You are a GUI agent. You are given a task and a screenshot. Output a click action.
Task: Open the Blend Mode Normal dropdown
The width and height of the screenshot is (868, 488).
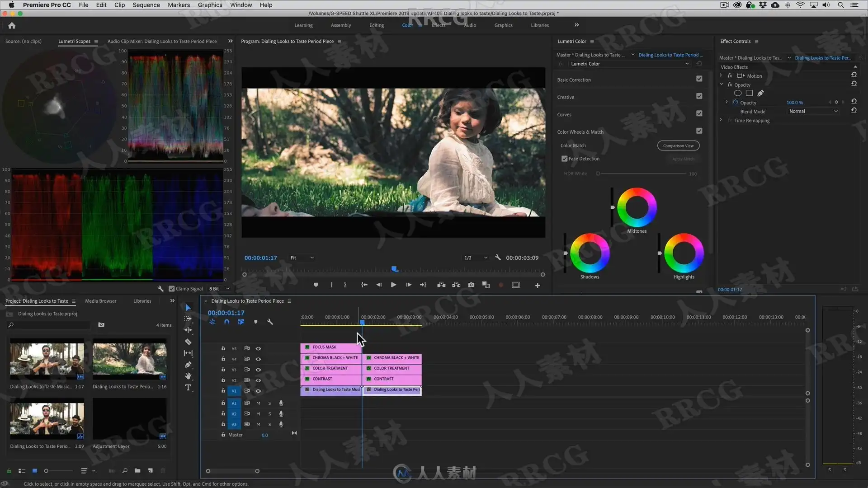pyautogui.click(x=813, y=111)
